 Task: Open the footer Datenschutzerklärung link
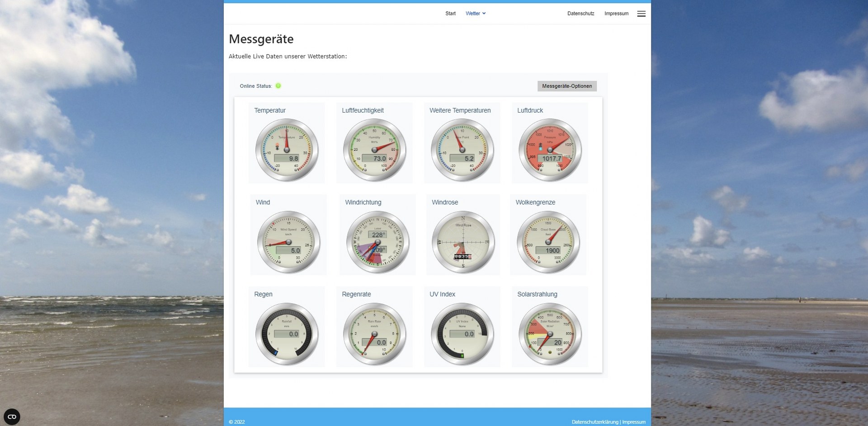click(595, 422)
